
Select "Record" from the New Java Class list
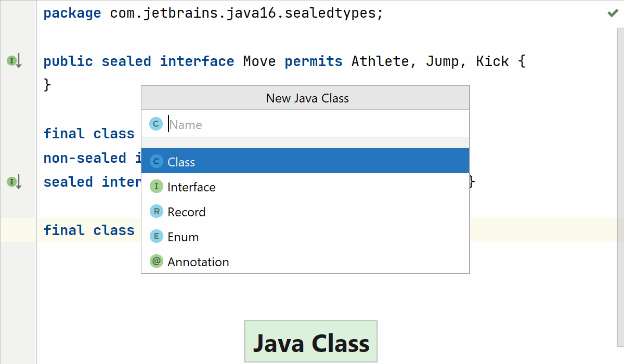[x=186, y=211]
